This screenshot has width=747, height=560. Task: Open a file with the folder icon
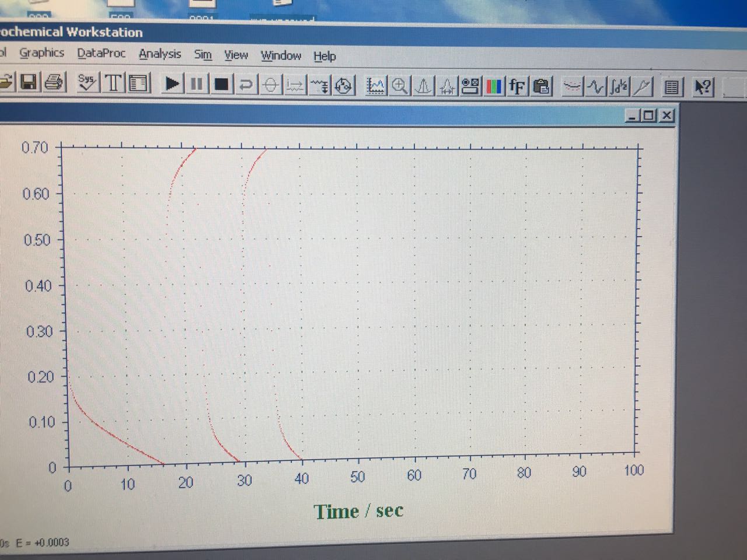(x=5, y=82)
